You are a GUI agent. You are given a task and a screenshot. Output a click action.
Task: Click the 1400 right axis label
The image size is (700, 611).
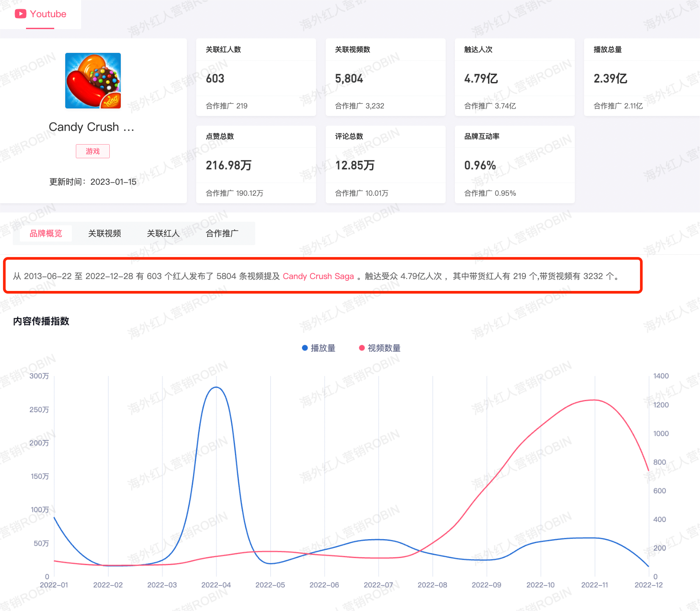[661, 376]
